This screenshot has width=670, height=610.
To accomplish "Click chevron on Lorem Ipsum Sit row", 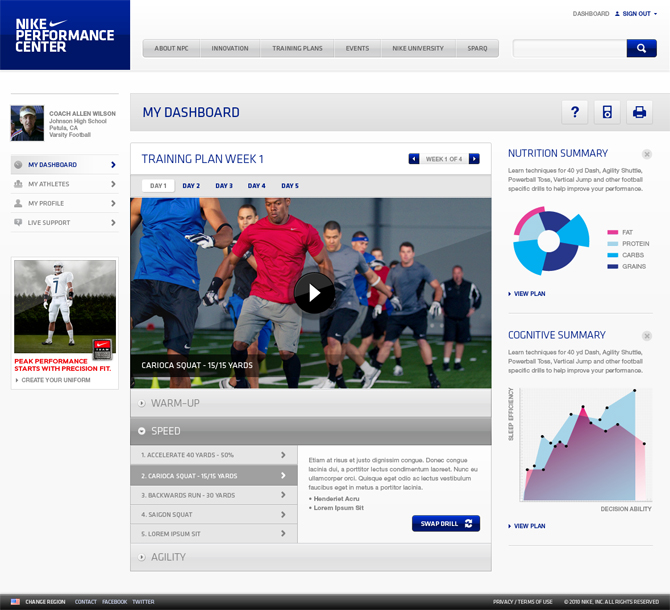I will coord(283,534).
